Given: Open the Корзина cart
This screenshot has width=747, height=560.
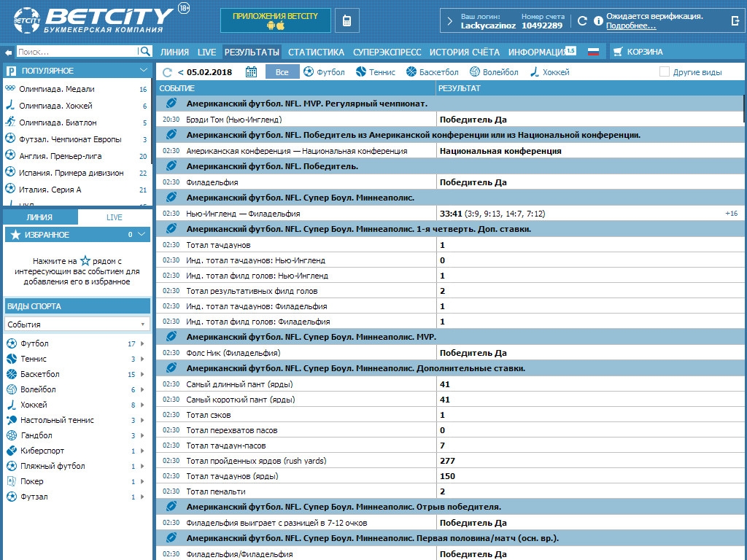Looking at the screenshot, I should (x=638, y=52).
